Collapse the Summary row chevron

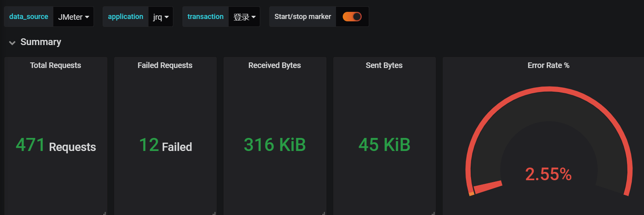(12, 43)
